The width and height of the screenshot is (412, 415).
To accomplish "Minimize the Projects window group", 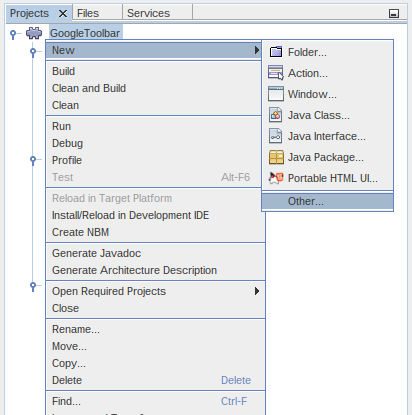I will point(394,14).
